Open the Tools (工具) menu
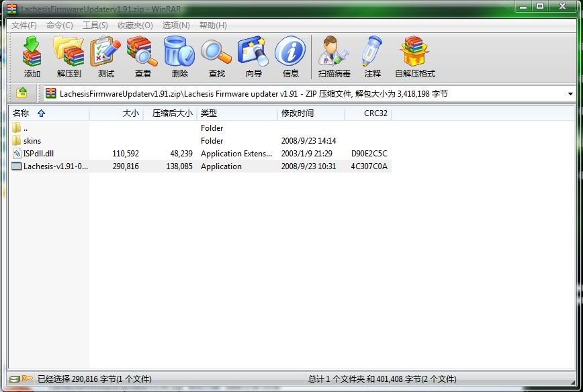The image size is (583, 392). (x=95, y=26)
